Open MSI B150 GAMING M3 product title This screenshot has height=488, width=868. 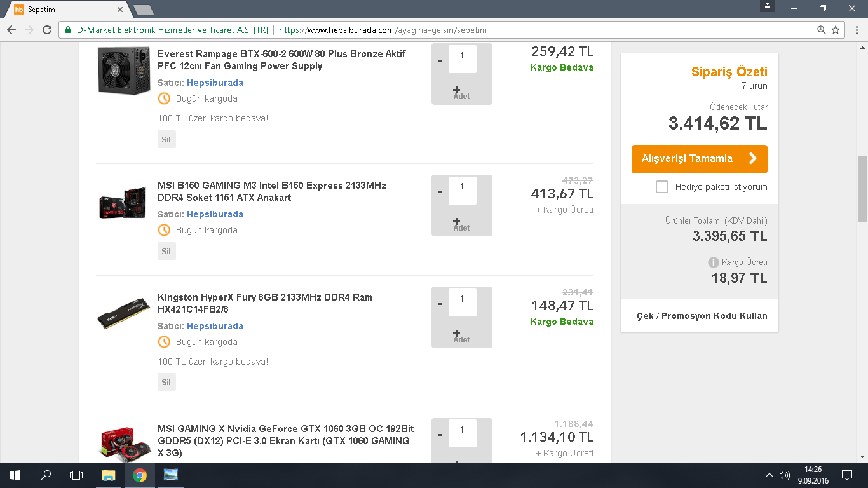click(272, 191)
